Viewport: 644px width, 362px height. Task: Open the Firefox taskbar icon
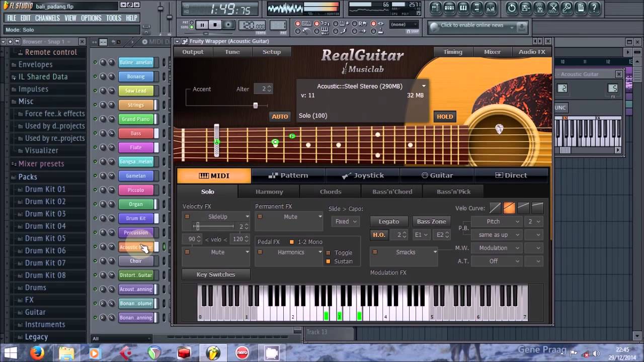tap(37, 353)
